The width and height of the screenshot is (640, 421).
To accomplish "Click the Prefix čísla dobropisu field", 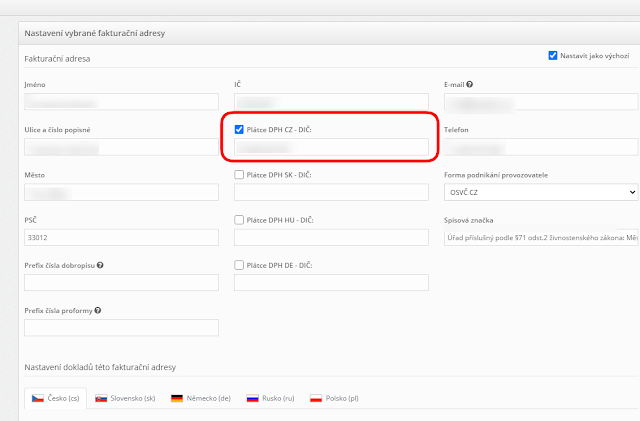I will click(x=121, y=282).
